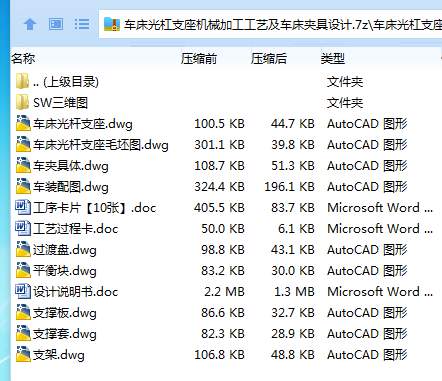Select the 工艺过程卡.doc Word icon
The image size is (442, 381).
point(23,228)
